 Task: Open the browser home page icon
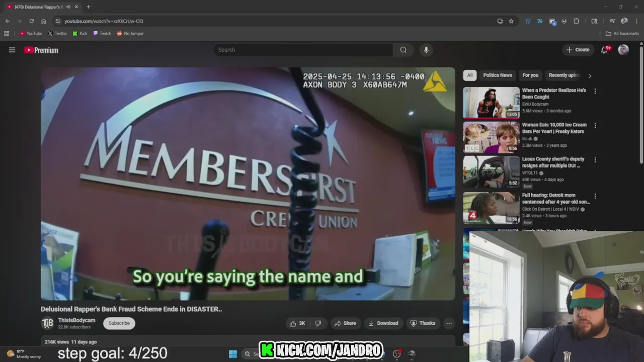point(44,21)
